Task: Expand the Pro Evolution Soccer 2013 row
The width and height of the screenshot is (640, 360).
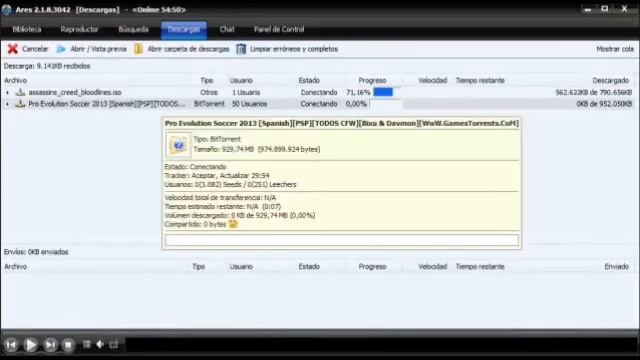Action: tap(7, 104)
